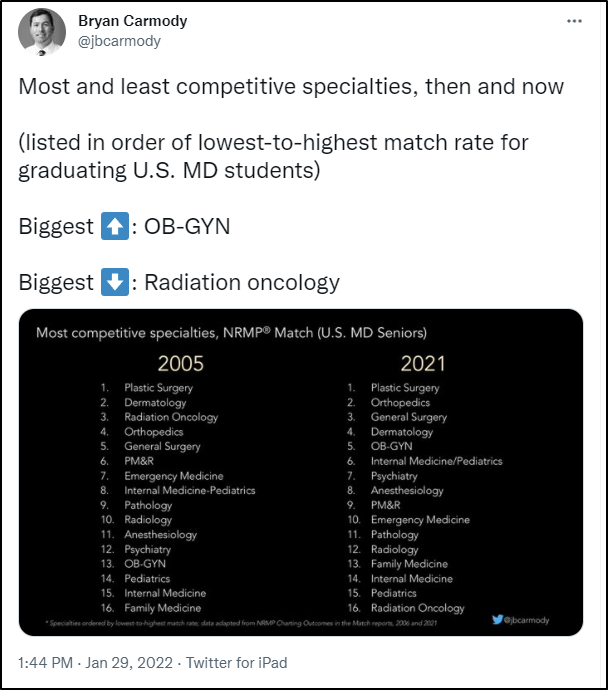This screenshot has height=690, width=608.
Task: Click the up-arrow emoji before OB-GYN
Action: (x=114, y=226)
